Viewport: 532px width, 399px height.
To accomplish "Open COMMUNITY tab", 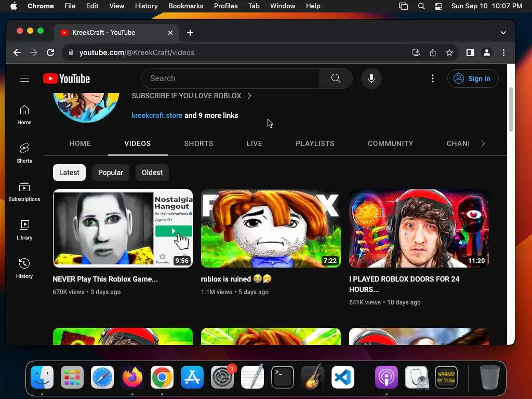I will click(x=391, y=143).
